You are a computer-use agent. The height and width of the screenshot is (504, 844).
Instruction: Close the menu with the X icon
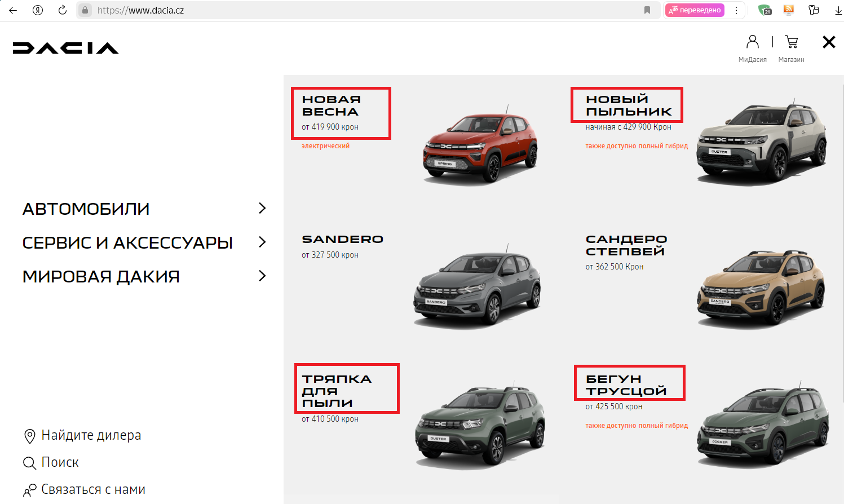tap(829, 42)
